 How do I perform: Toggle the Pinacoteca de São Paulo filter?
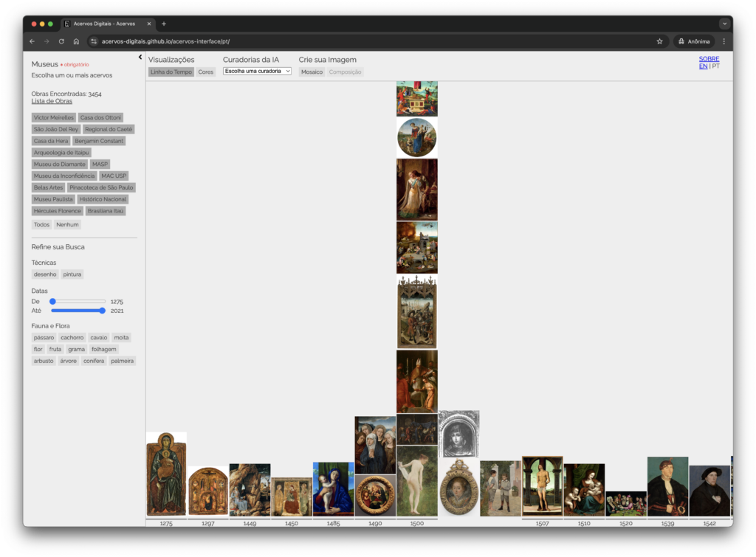coord(102,187)
